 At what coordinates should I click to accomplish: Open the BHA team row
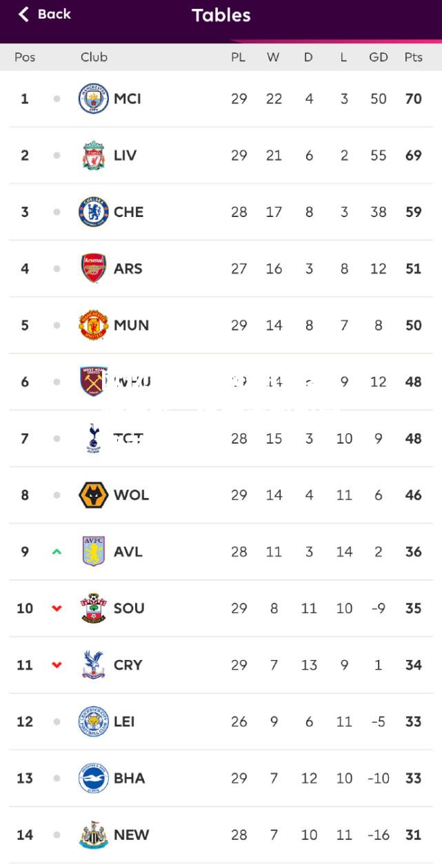(221, 778)
